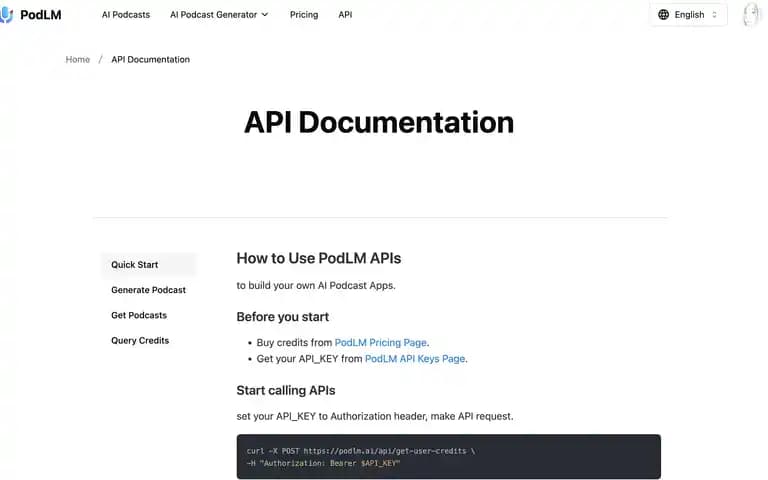Open Generate Podcast section in sidebar
Image resolution: width=768 pixels, height=480 pixels.
tap(148, 290)
